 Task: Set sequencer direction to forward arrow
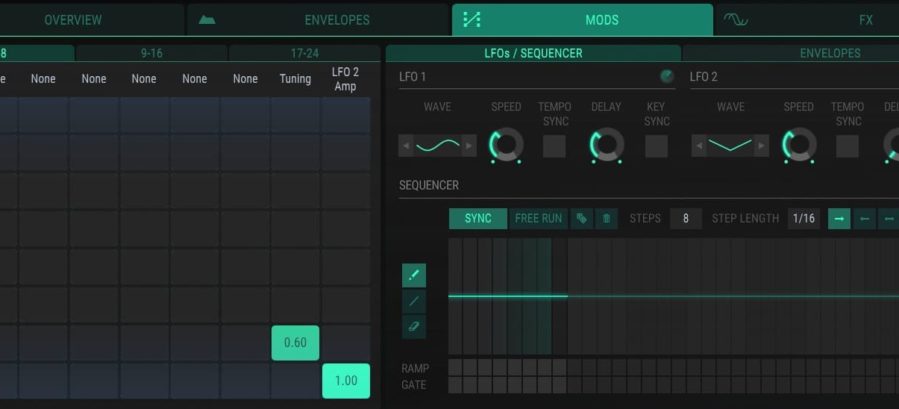click(x=839, y=219)
